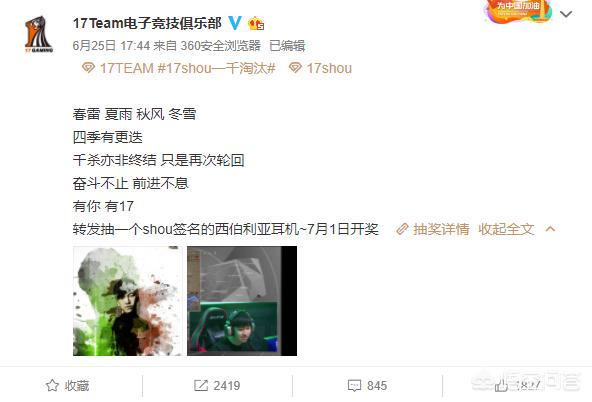This screenshot has height=402, width=592.
Task: Click the blue V verified badge
Action: point(235,23)
